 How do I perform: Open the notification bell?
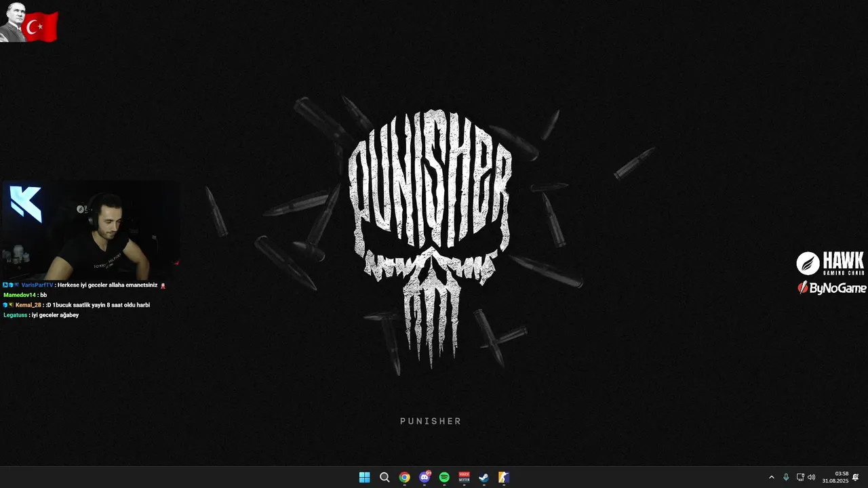point(856,477)
